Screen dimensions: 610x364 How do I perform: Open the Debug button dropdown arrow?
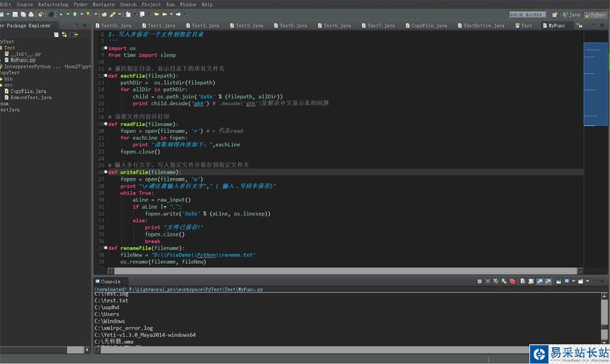(67, 14)
